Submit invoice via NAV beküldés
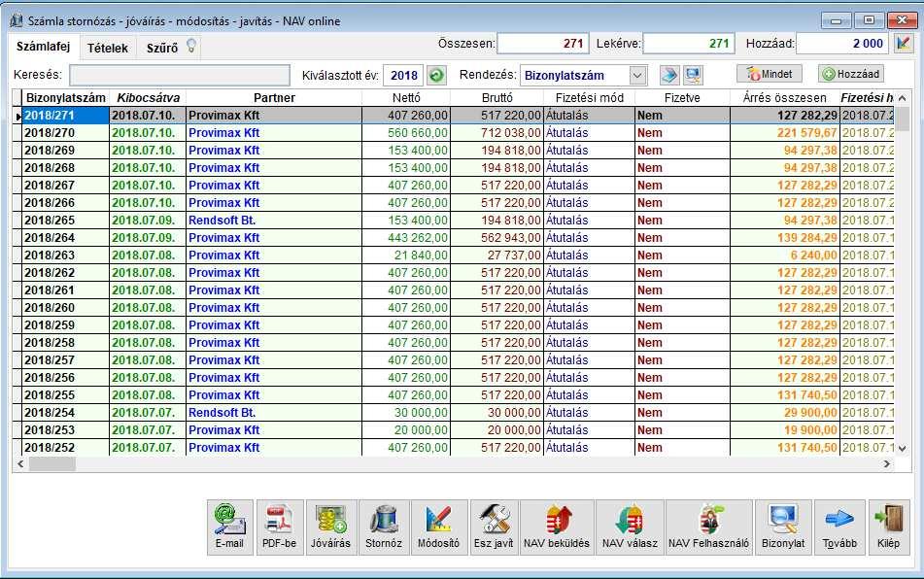The image size is (924, 579). coord(557,528)
